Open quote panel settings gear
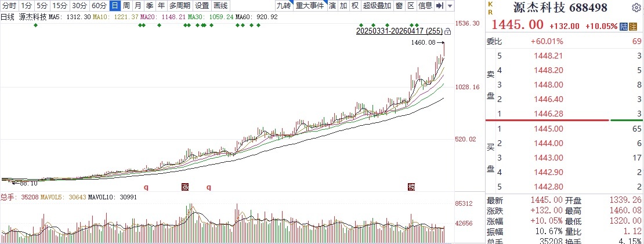Image resolution: width=644 pixels, height=244 pixels. coord(637,8)
